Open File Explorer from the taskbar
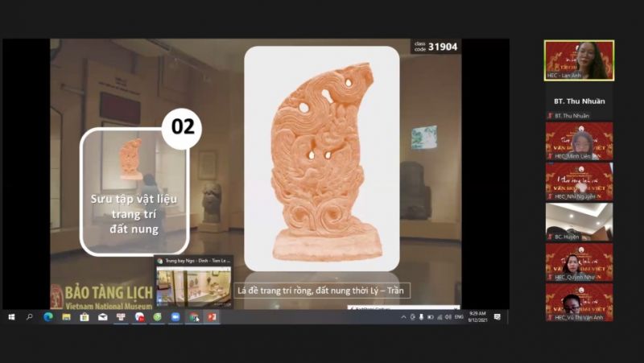 tap(66, 317)
